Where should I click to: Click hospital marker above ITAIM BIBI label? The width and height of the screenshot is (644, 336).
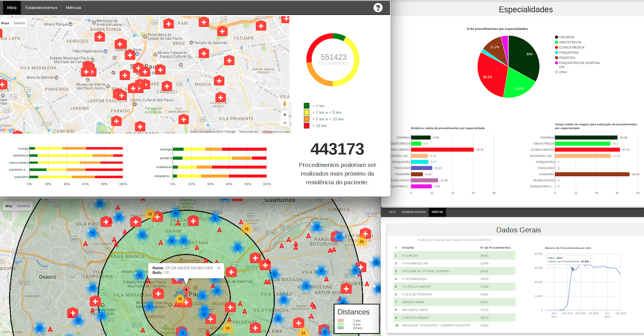(x=116, y=121)
